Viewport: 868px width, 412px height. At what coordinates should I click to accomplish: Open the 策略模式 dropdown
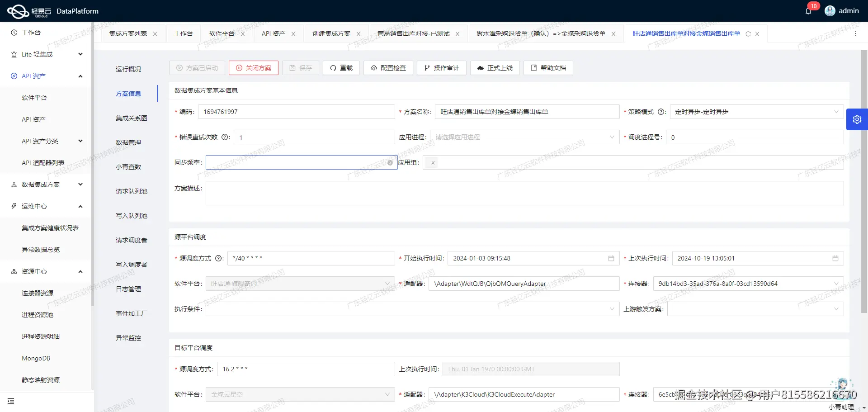coord(757,112)
